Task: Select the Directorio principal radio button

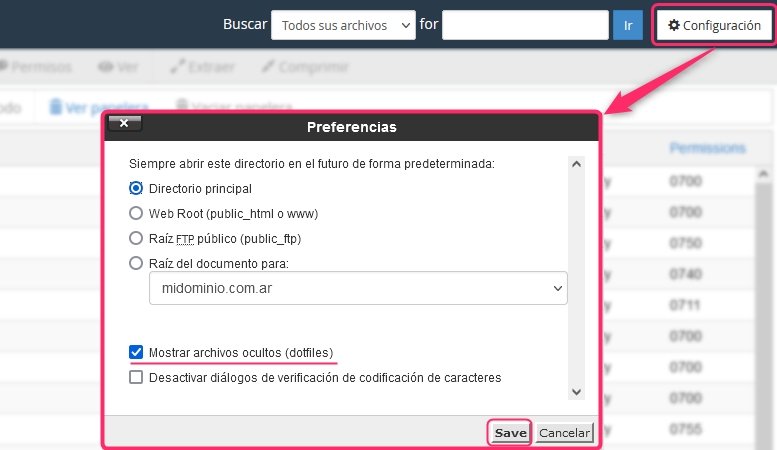Action: [x=136, y=188]
